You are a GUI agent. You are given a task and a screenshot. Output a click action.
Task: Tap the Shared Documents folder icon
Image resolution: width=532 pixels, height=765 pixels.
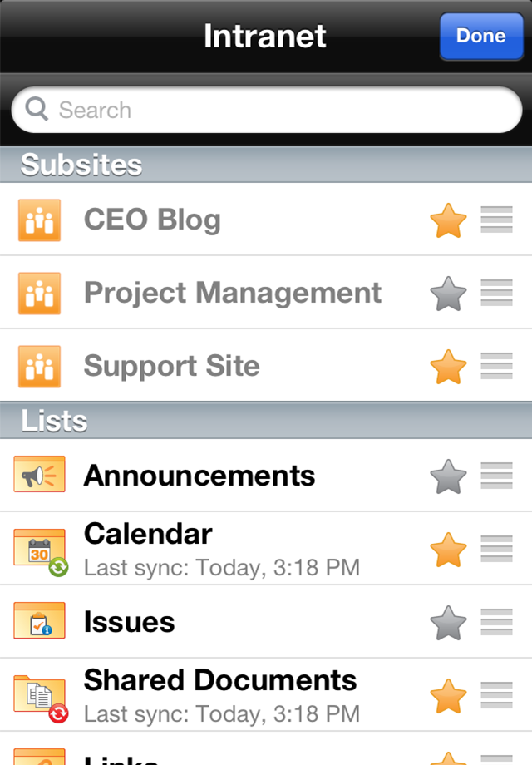click(40, 695)
